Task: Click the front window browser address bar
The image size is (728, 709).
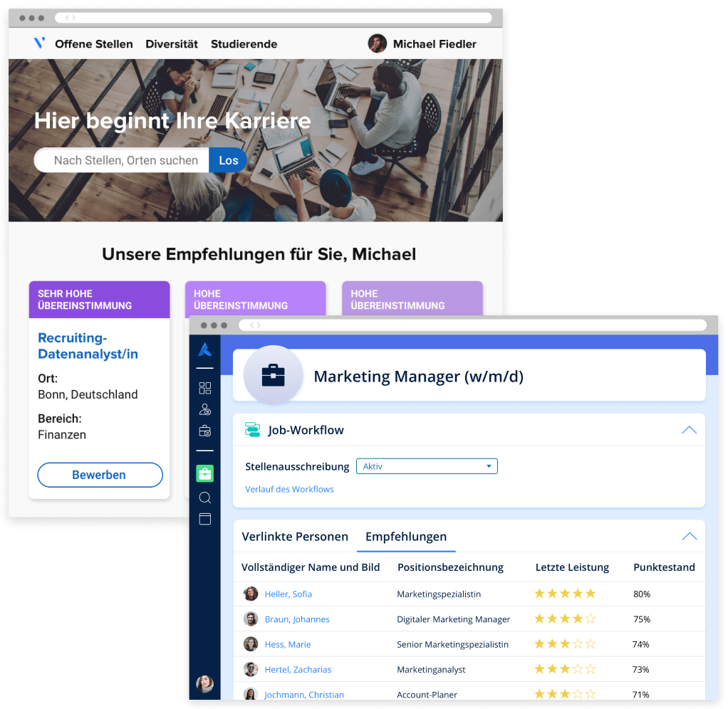Action: (x=473, y=325)
